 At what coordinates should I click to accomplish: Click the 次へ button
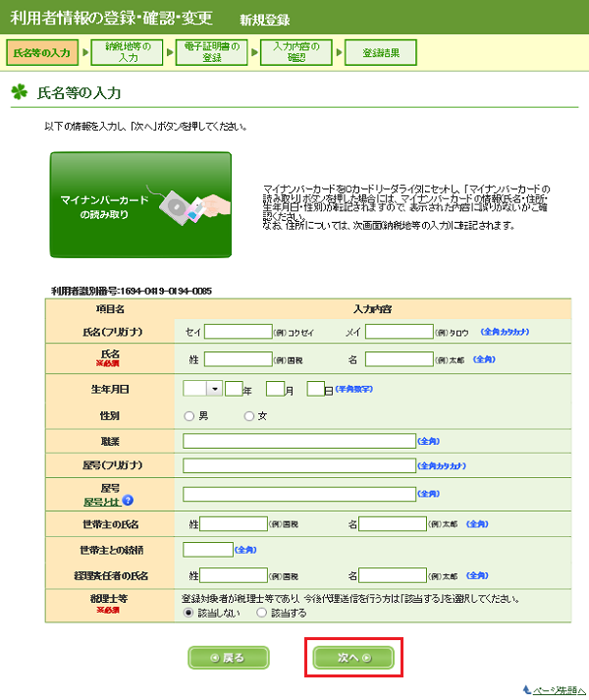353,658
